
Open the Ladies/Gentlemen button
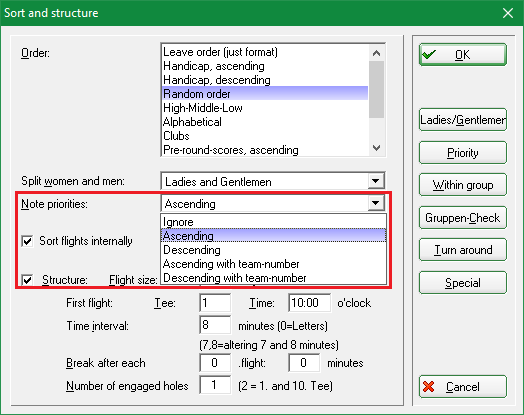click(463, 120)
